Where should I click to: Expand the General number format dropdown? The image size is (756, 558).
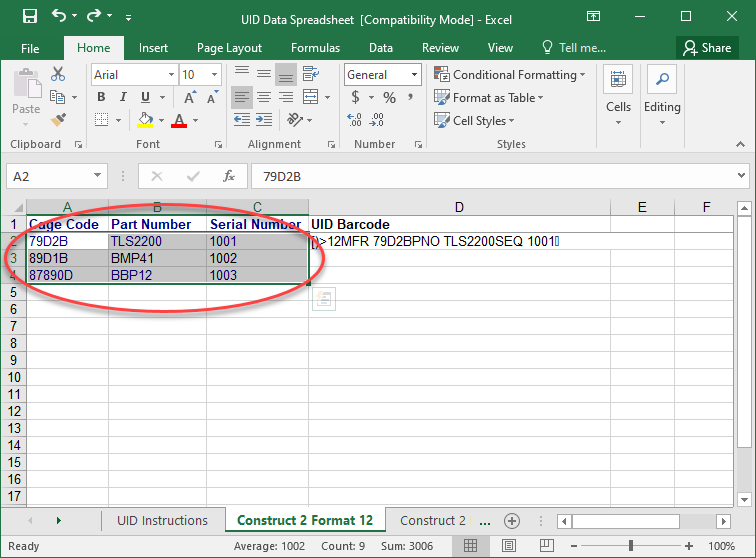tap(415, 75)
